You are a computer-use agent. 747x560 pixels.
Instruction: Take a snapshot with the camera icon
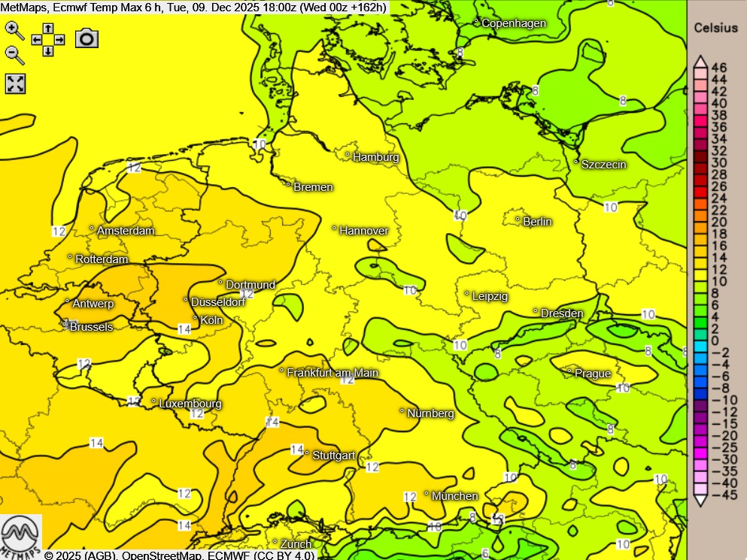(x=87, y=38)
